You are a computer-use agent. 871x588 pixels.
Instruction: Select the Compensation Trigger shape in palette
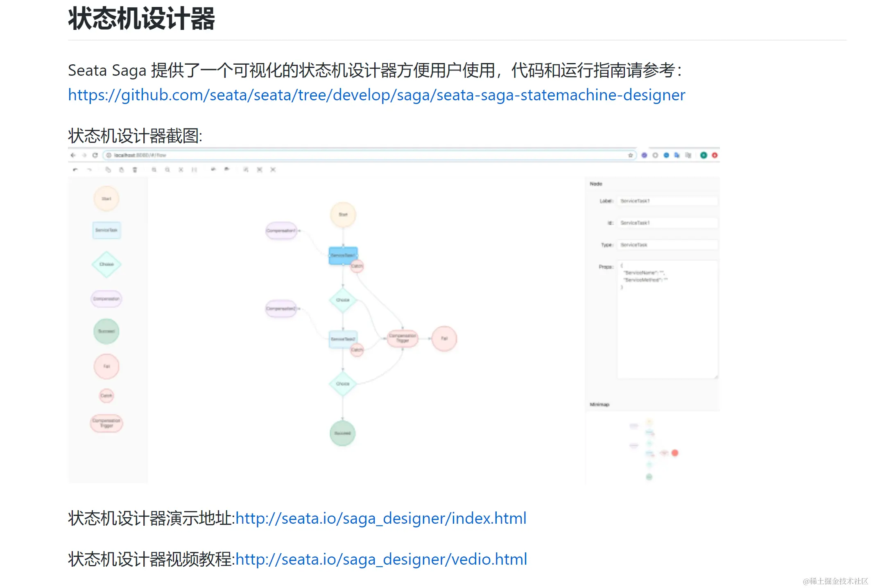[106, 423]
